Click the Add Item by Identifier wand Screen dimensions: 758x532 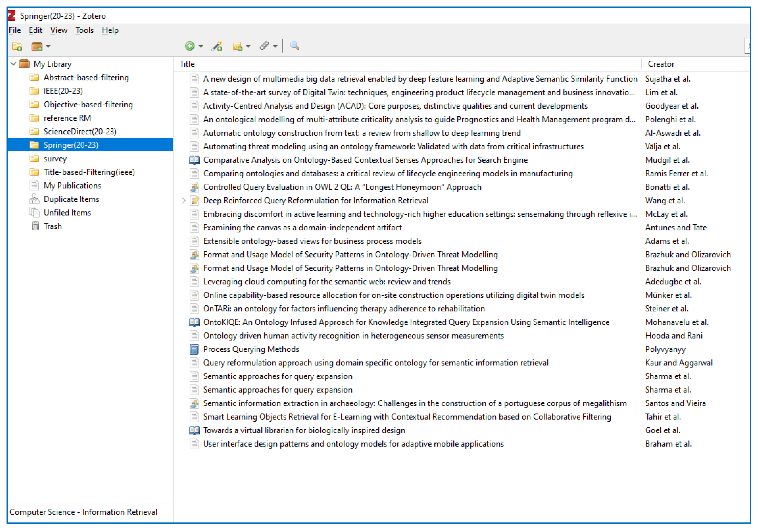(217, 46)
